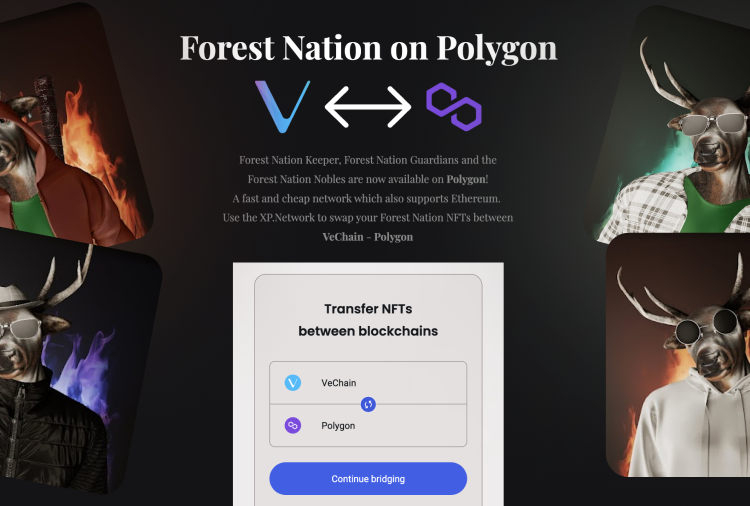Click the VeChain - Polygon bold text

(368, 237)
